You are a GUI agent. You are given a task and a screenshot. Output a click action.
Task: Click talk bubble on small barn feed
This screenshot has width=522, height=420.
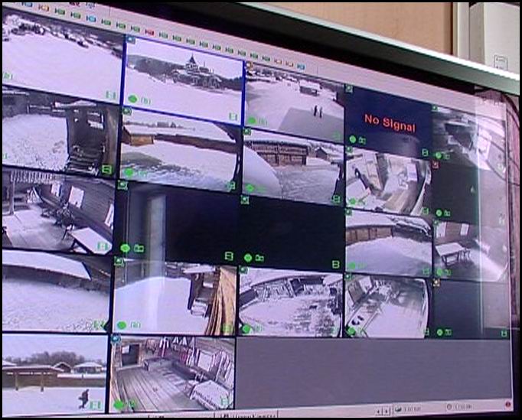tap(129, 172)
